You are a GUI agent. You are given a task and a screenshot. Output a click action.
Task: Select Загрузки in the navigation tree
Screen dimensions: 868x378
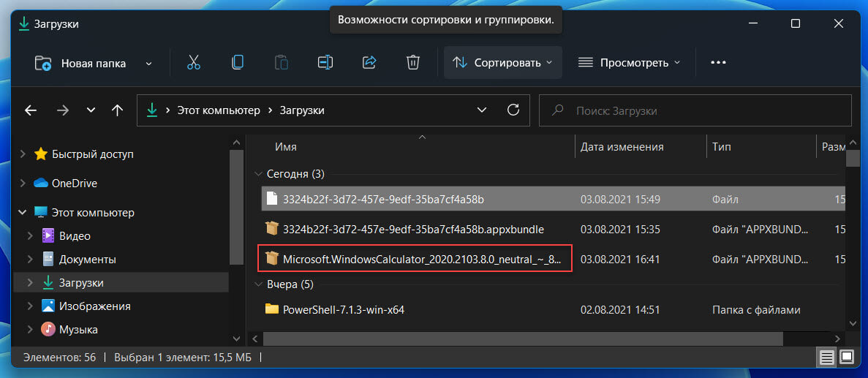121,283
